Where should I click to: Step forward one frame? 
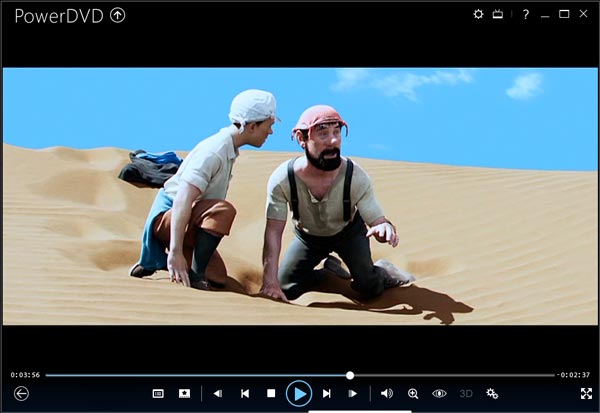353,393
